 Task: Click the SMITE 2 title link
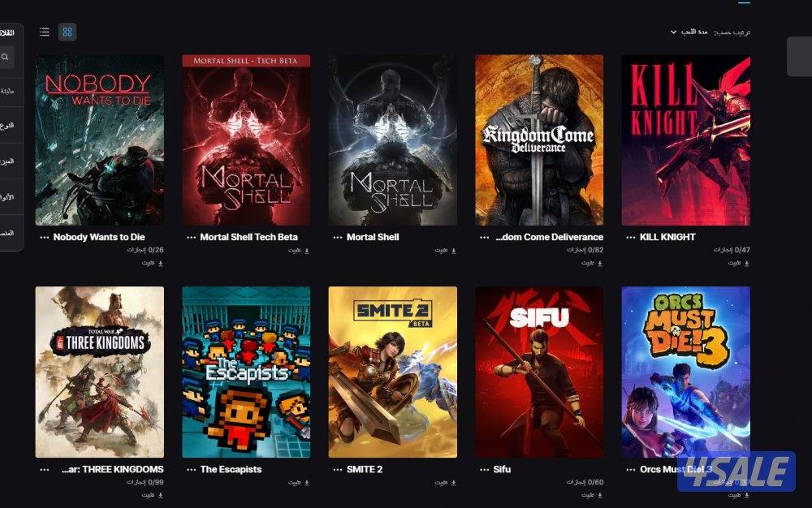(365, 469)
